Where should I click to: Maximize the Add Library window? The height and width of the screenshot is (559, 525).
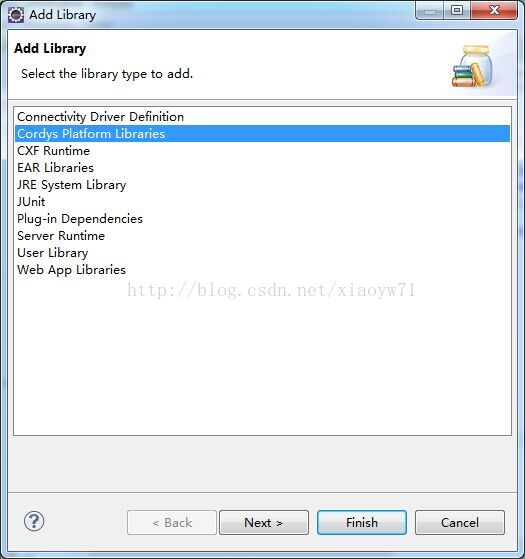[457, 10]
